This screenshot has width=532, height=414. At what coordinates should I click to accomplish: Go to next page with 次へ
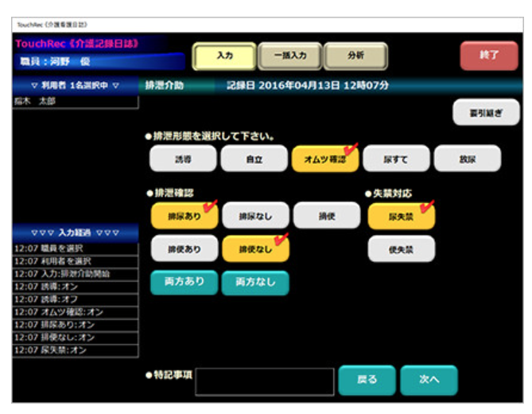[x=429, y=380]
